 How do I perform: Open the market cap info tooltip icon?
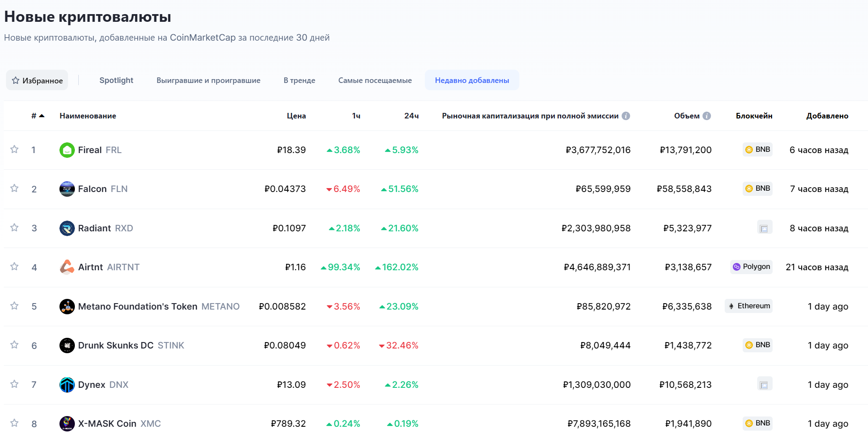[626, 115]
